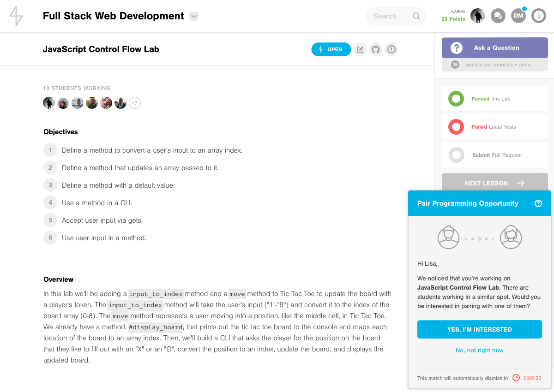
Task: Click the NEXT LESSON button
Action: [494, 183]
